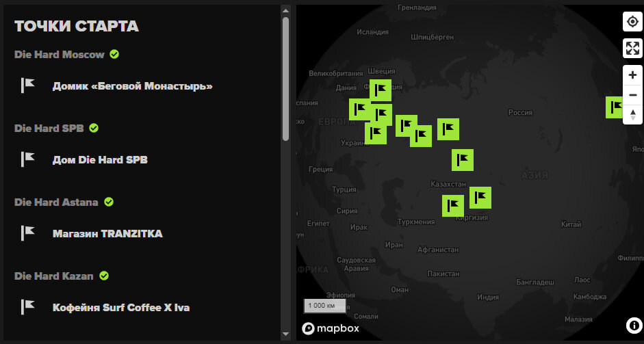Open Магазин TRANZITKA start point
The image size is (644, 344).
coord(107,234)
